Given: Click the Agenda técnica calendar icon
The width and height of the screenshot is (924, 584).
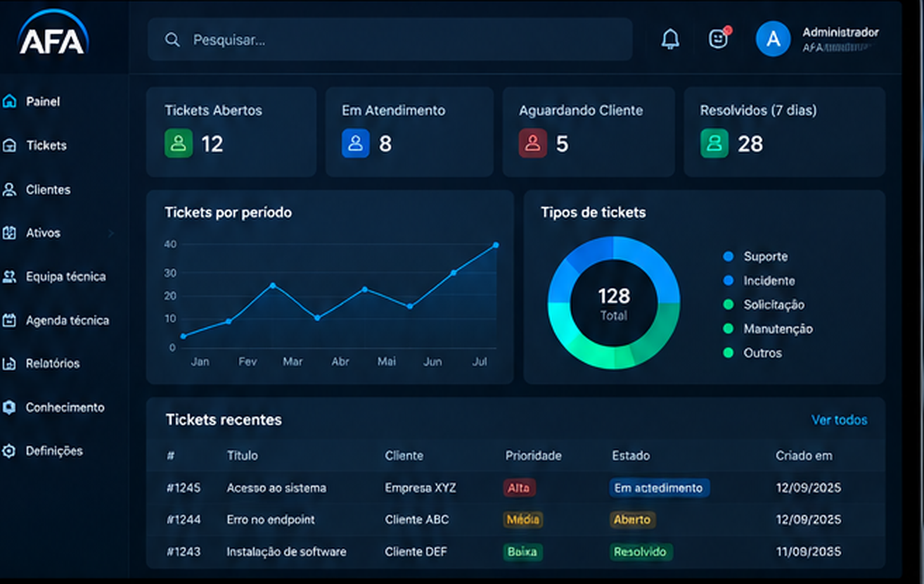Looking at the screenshot, I should (9, 320).
